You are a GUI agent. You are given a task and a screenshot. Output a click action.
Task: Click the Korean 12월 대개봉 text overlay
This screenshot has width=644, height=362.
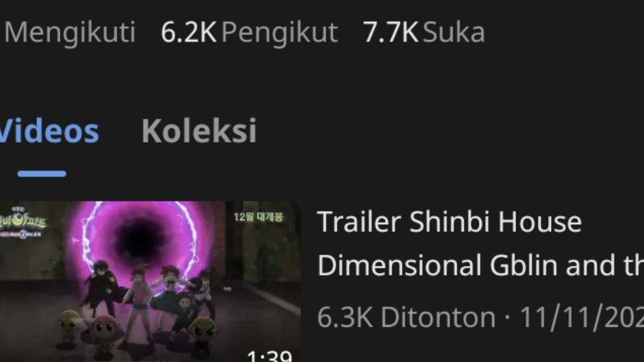(258, 216)
